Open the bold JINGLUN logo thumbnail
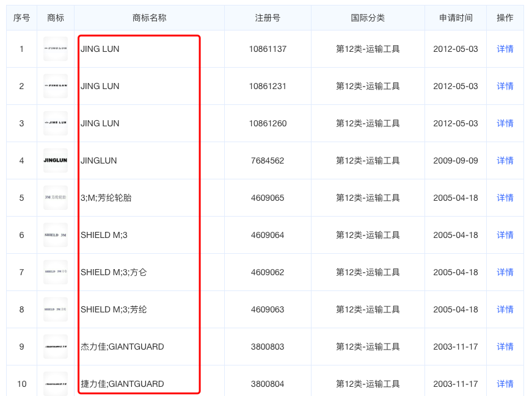Screen dimensions: 532x396 [x=56, y=160]
